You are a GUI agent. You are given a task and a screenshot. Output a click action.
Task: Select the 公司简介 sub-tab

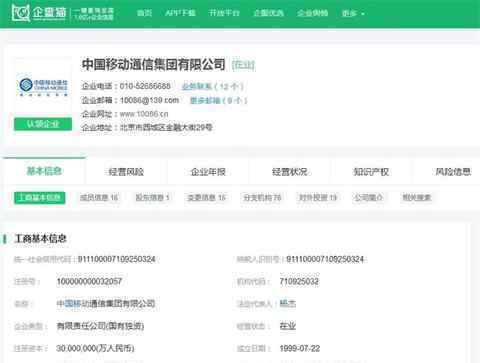coord(368,198)
